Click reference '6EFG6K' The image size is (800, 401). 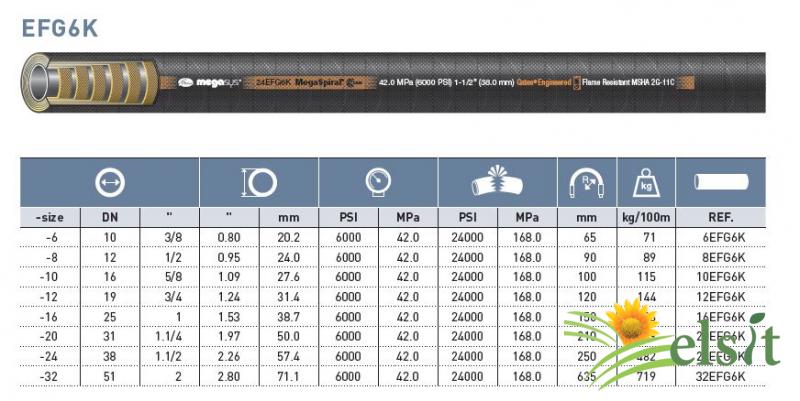tap(723, 237)
